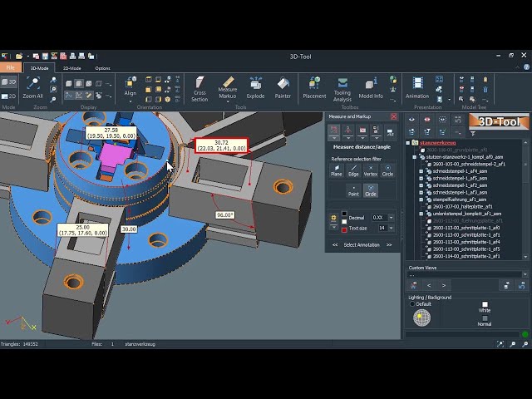532x399 pixels.
Task: Click the zoom-fit icon in status bar
Action: click(x=500, y=344)
